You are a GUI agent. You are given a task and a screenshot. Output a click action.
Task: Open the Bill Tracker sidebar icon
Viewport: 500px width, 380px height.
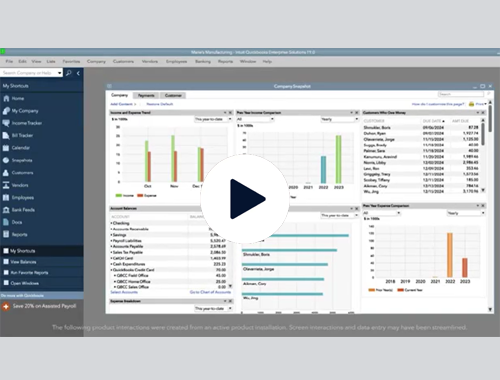(x=6, y=135)
